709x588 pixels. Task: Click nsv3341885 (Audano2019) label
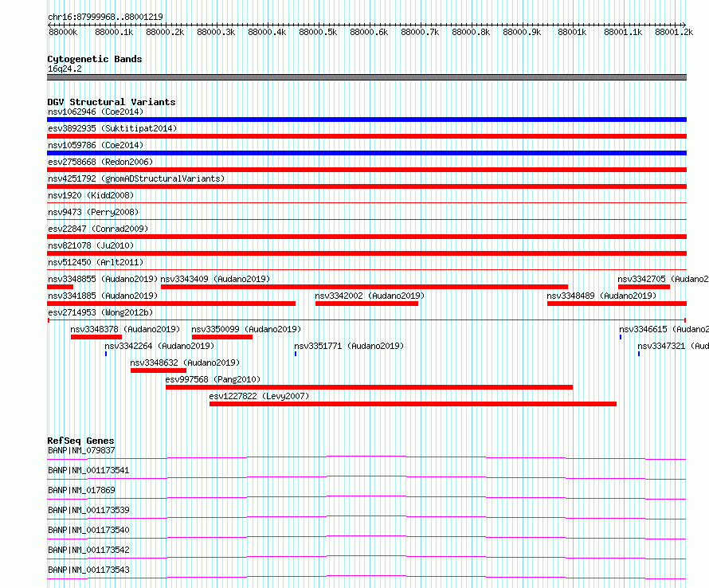[x=103, y=296]
